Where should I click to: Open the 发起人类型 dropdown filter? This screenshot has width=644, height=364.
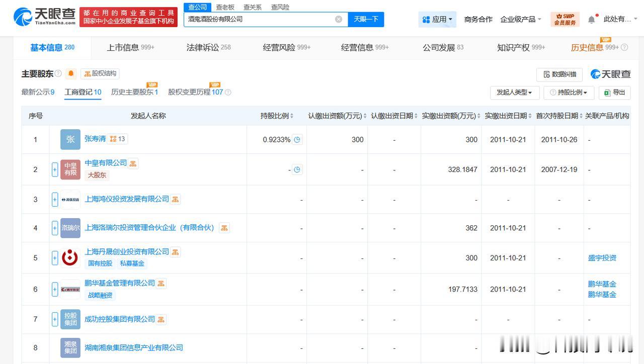click(x=515, y=93)
